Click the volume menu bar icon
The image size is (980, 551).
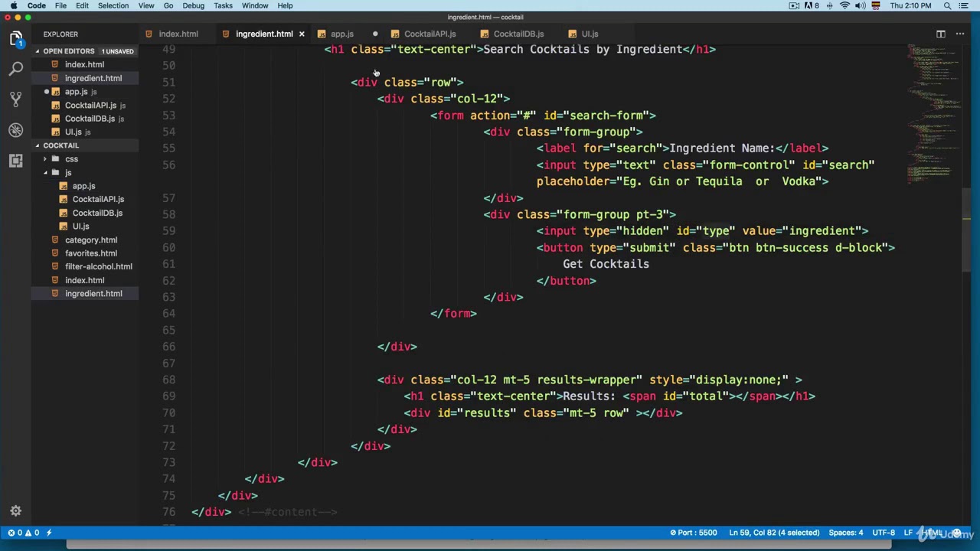861,5
